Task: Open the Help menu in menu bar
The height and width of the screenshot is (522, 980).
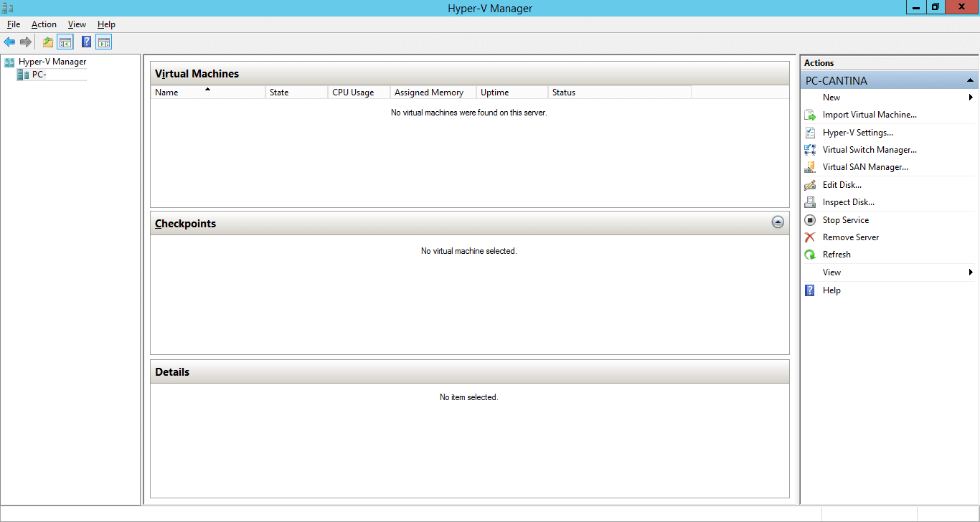Action: (x=106, y=24)
